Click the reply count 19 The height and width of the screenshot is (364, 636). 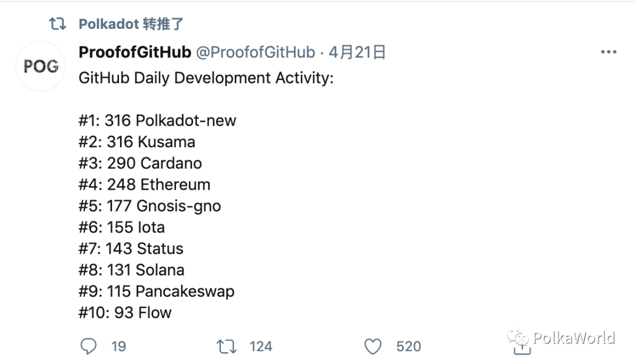118,346
